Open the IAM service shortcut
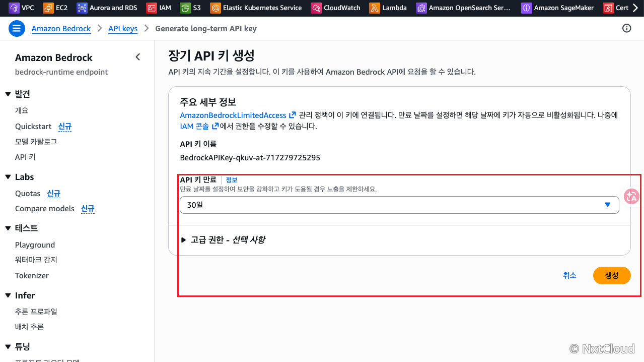 159,8
